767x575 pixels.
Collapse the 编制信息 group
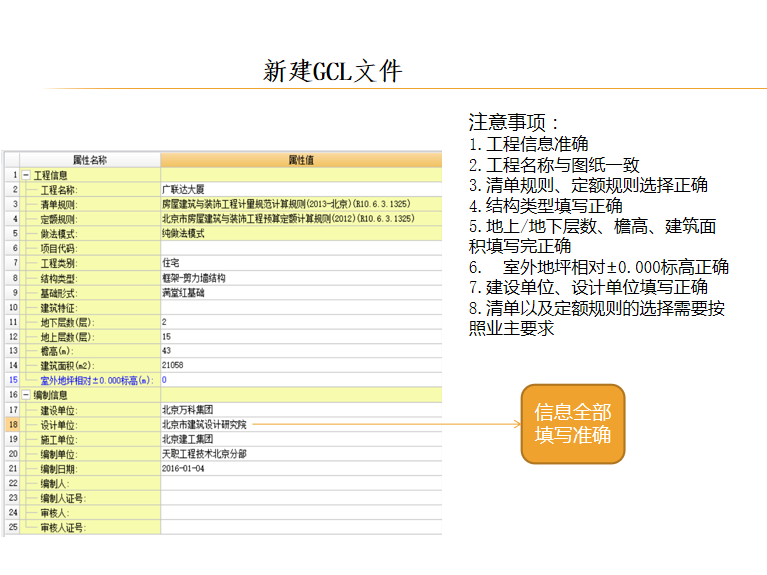click(x=26, y=395)
